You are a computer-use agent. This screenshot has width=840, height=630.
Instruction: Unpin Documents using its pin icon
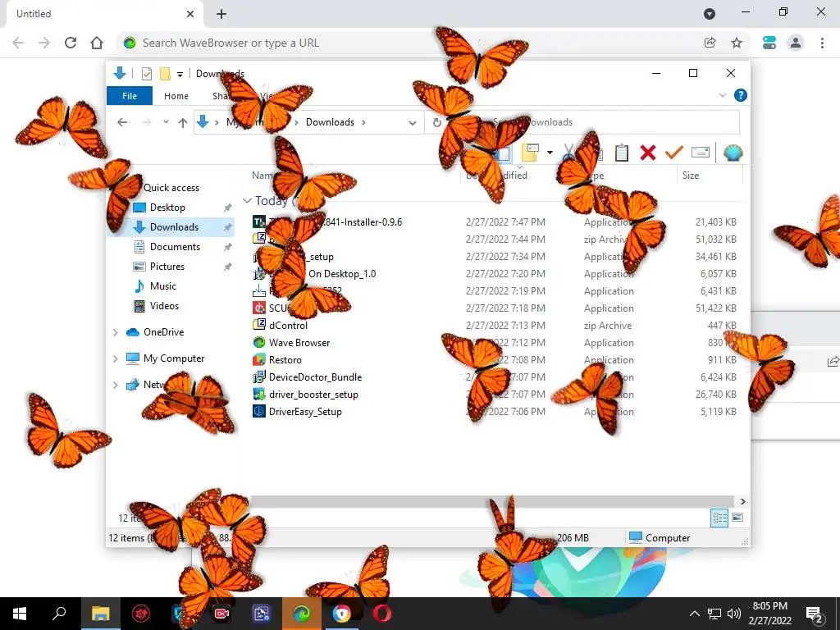pyautogui.click(x=228, y=247)
